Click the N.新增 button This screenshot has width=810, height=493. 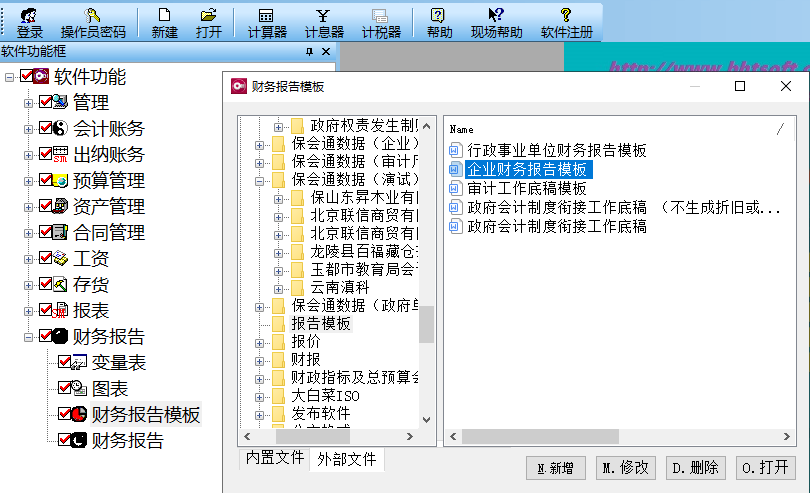click(555, 467)
